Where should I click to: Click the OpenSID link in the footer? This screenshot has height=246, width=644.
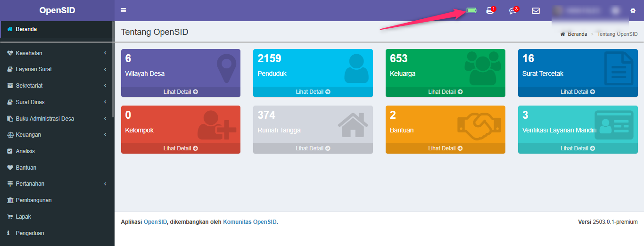[155, 222]
